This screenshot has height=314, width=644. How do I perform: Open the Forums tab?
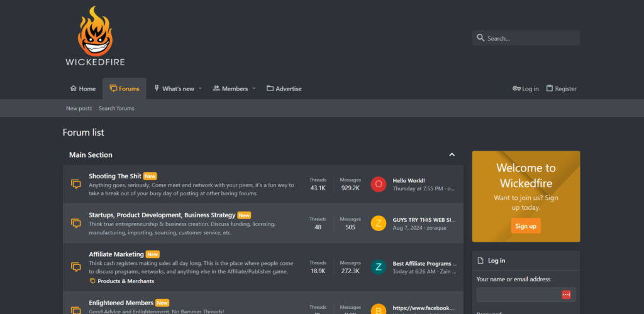125,89
